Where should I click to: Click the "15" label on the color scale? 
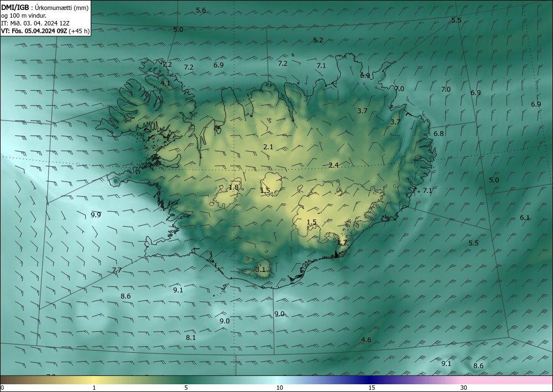(x=372, y=388)
